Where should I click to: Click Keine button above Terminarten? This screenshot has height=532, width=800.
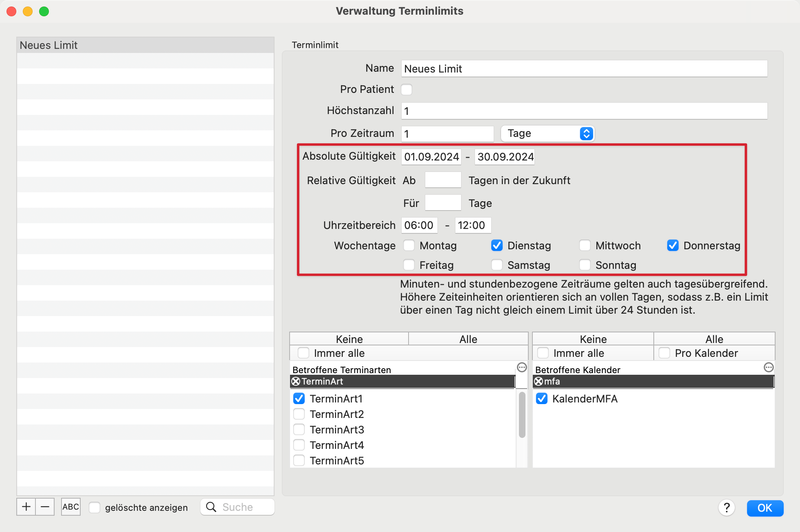pyautogui.click(x=349, y=339)
